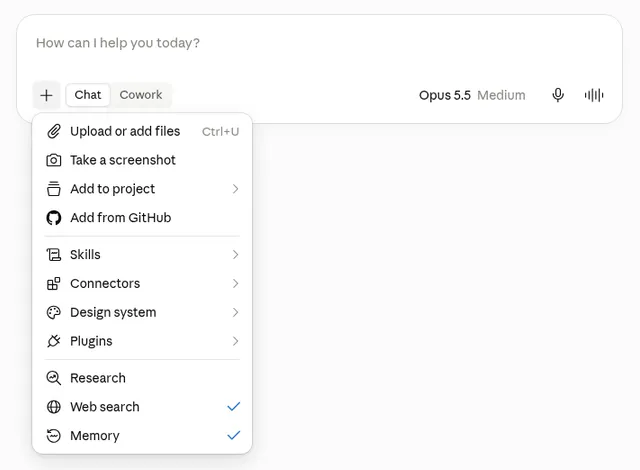Image resolution: width=640 pixels, height=470 pixels.
Task: Expand the Design system submenu chevron
Action: point(236,313)
